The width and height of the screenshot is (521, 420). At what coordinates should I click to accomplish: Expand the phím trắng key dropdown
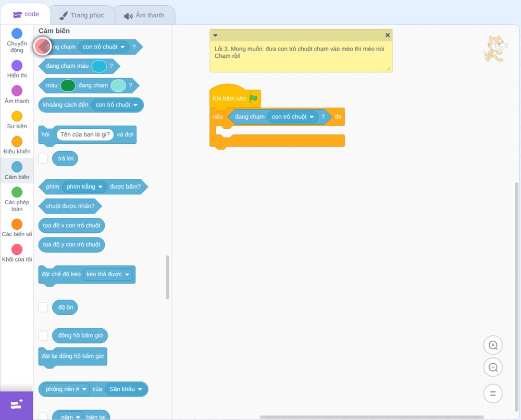click(84, 187)
